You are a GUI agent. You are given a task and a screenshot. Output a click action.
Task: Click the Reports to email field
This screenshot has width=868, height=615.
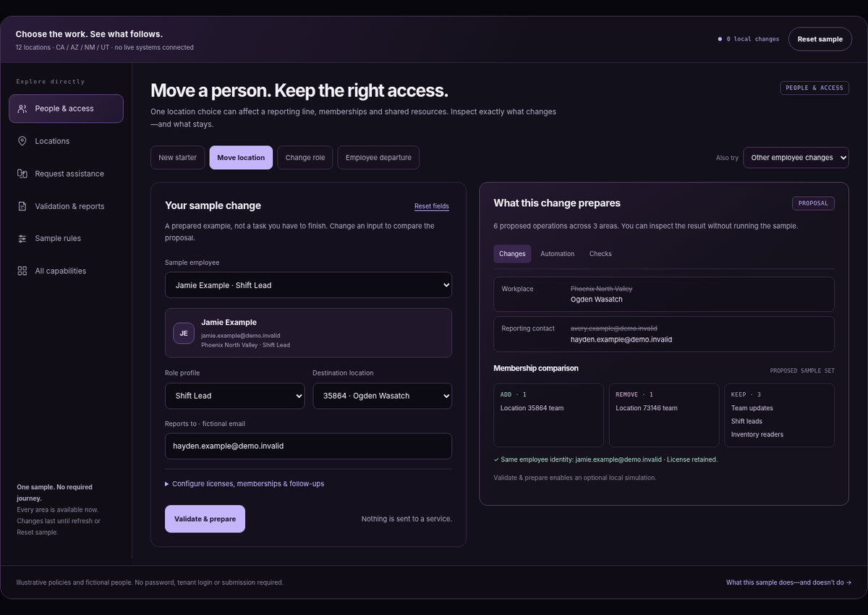(308, 446)
